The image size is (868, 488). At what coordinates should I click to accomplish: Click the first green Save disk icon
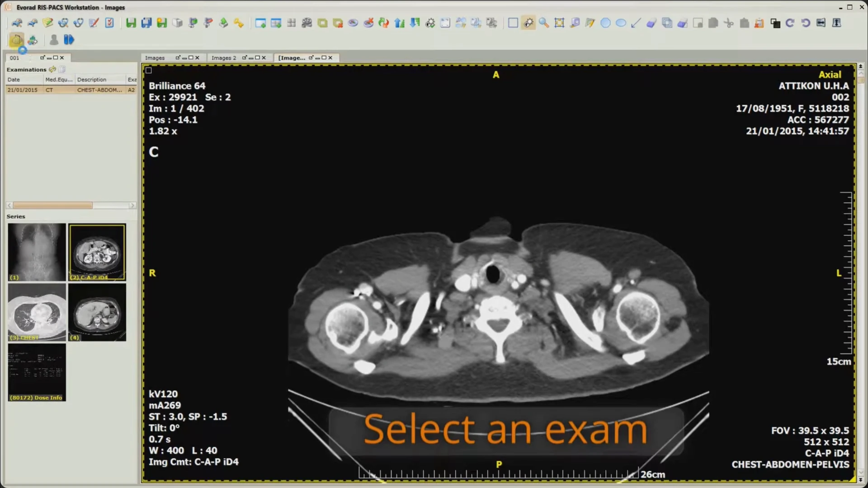131,23
